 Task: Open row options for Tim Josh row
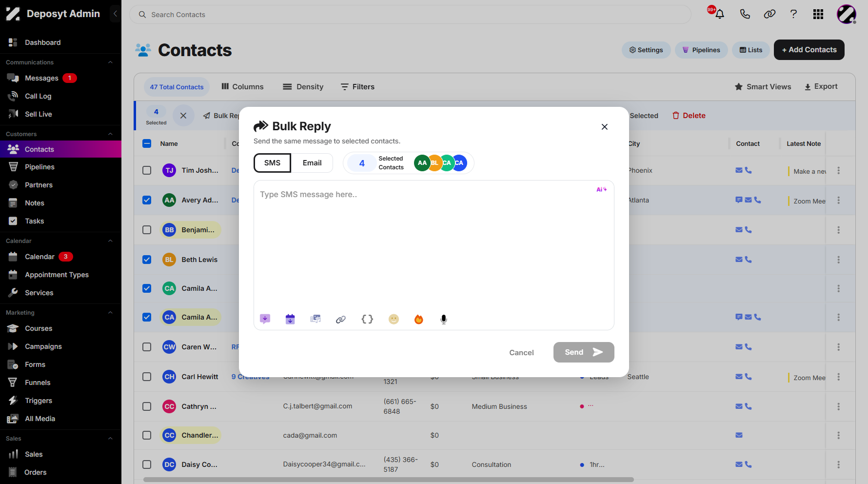[839, 170]
